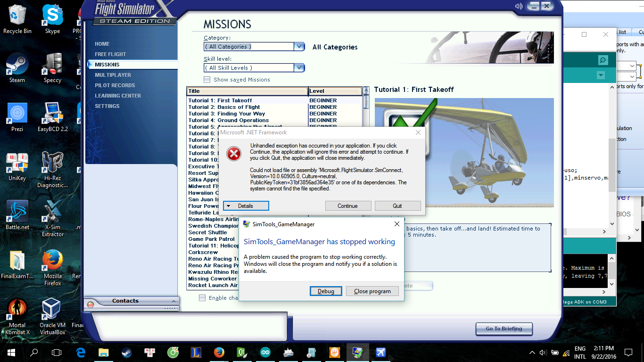Viewport: 644px width, 362px height.
Task: Open the Arduino tab menu dropdown arrow
Action: pos(601,75)
